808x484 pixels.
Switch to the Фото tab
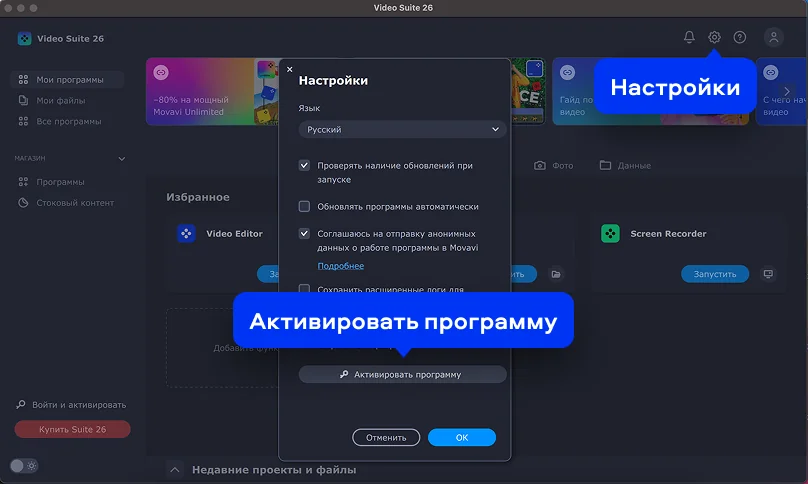553,165
